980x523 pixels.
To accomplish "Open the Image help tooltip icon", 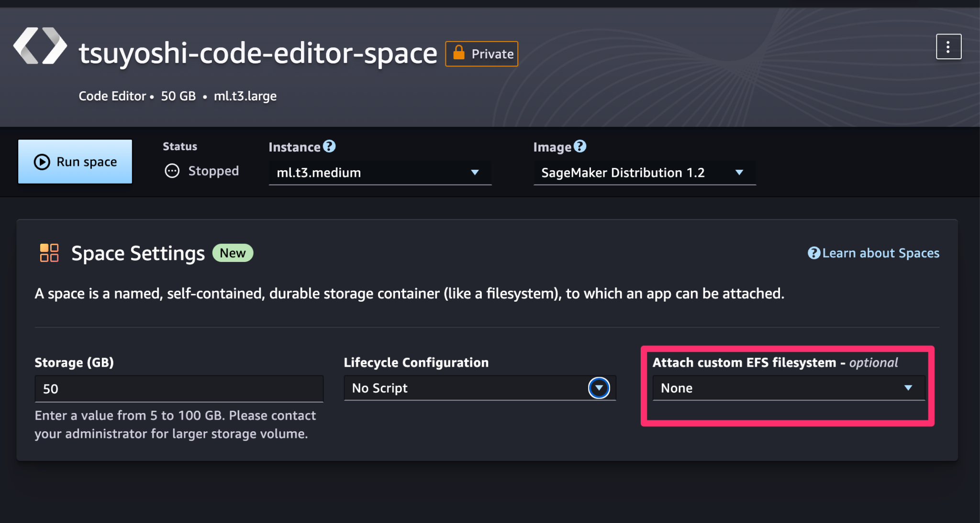I will click(579, 146).
